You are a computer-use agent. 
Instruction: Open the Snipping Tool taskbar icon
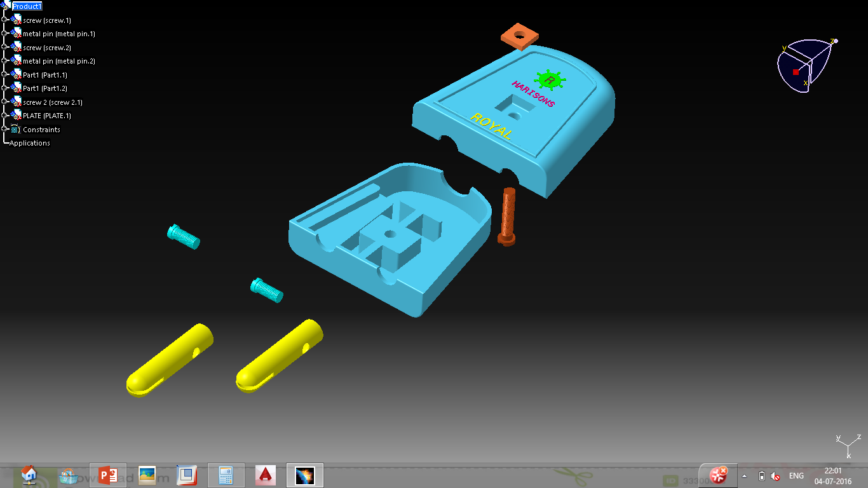186,475
